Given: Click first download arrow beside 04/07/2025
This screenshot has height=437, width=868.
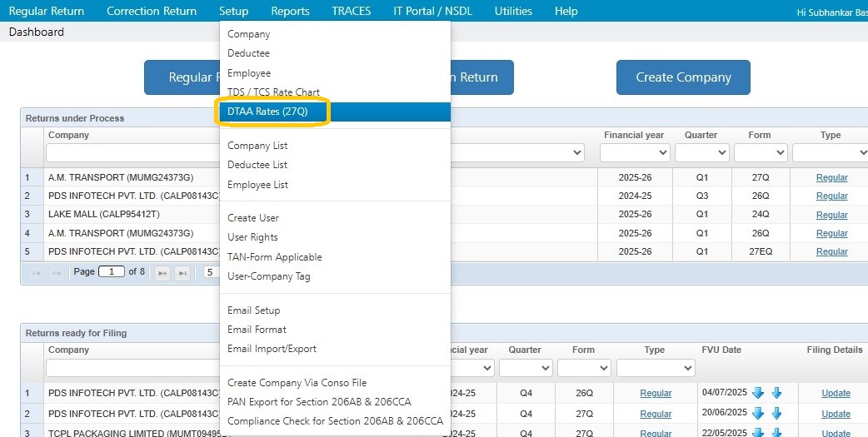Looking at the screenshot, I should 757,393.
